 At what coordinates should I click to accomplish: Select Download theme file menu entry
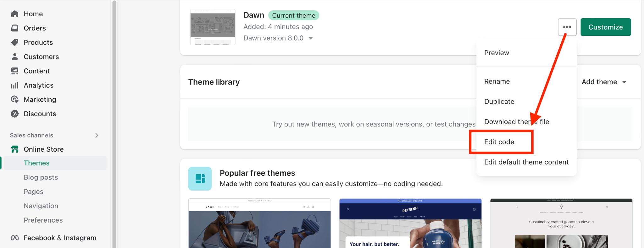517,121
